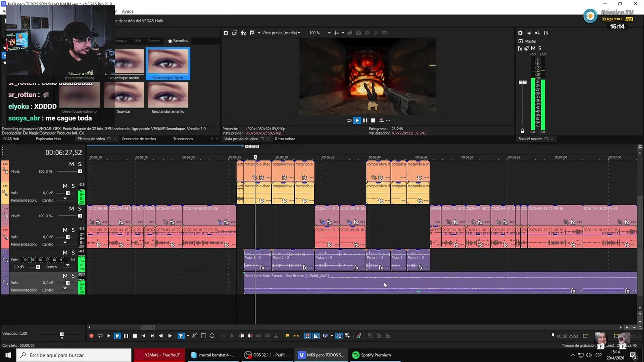644x362 pixels.
Task: Toggle automatic crossfades in the timeline toolbar
Action: 316,336
